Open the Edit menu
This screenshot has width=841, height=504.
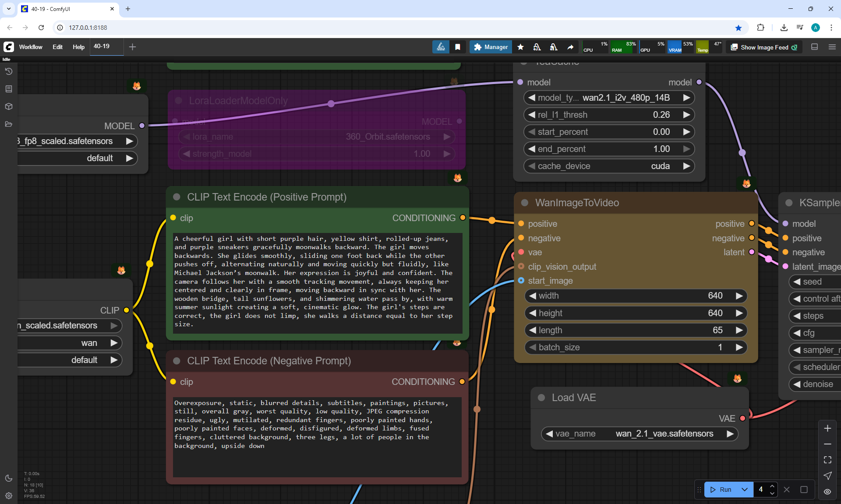click(57, 47)
